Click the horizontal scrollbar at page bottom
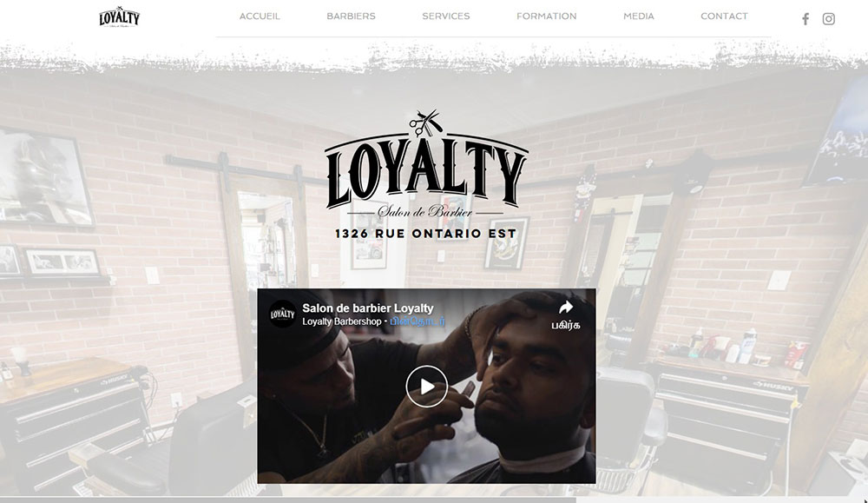This screenshot has height=503, width=868. pyautogui.click(x=288, y=500)
